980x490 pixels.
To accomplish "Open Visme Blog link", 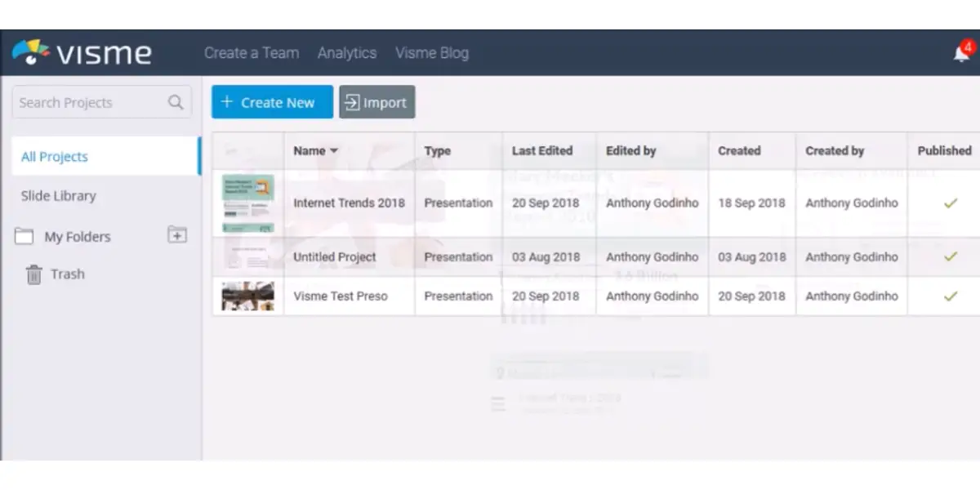I will tap(432, 53).
